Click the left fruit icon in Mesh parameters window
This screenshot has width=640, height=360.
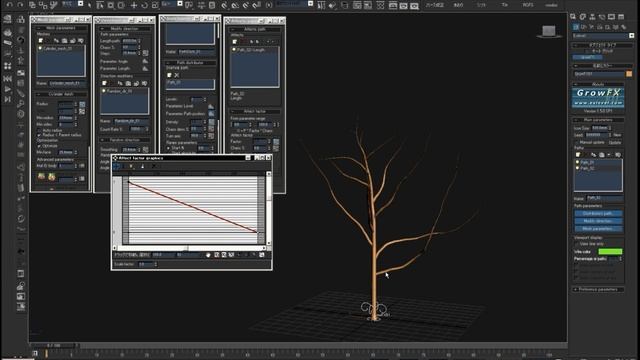tap(41, 177)
